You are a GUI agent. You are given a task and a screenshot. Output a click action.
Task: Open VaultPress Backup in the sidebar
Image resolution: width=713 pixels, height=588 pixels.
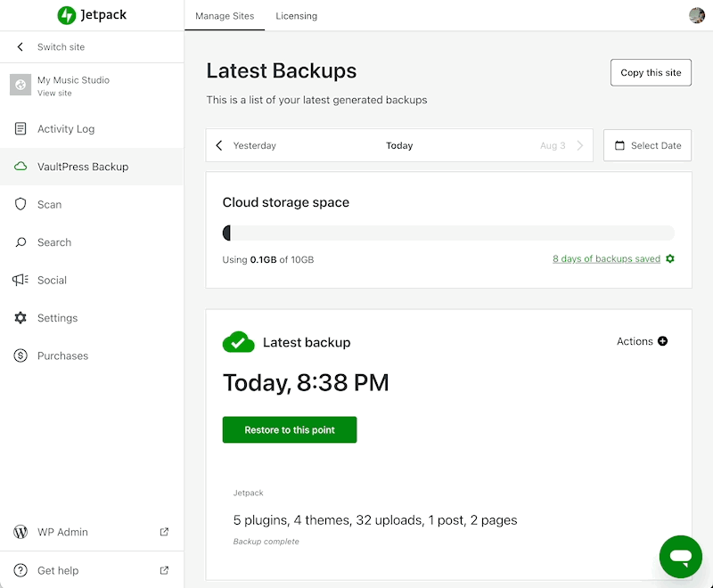point(83,167)
